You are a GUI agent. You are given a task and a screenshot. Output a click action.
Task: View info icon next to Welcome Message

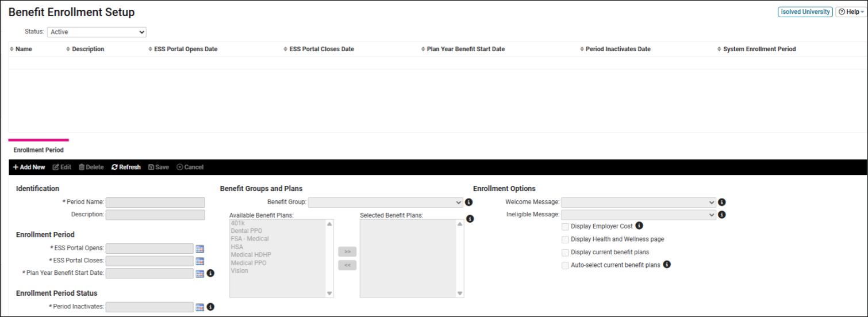(722, 203)
